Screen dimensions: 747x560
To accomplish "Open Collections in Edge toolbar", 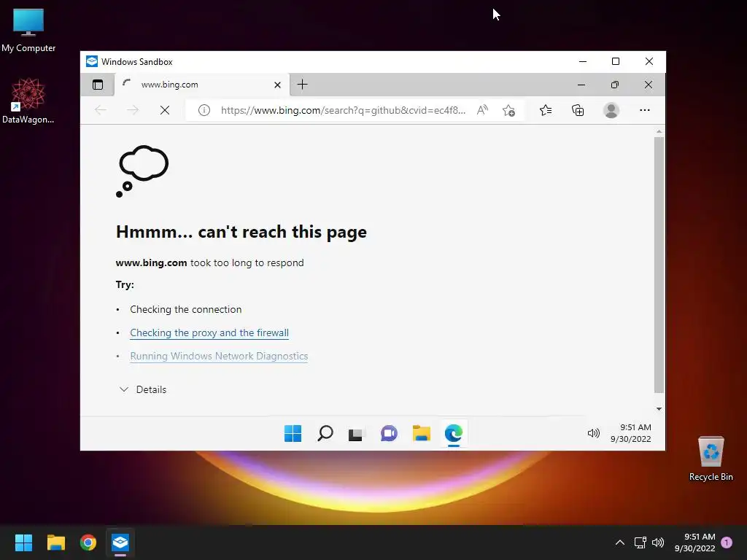I will [x=578, y=111].
